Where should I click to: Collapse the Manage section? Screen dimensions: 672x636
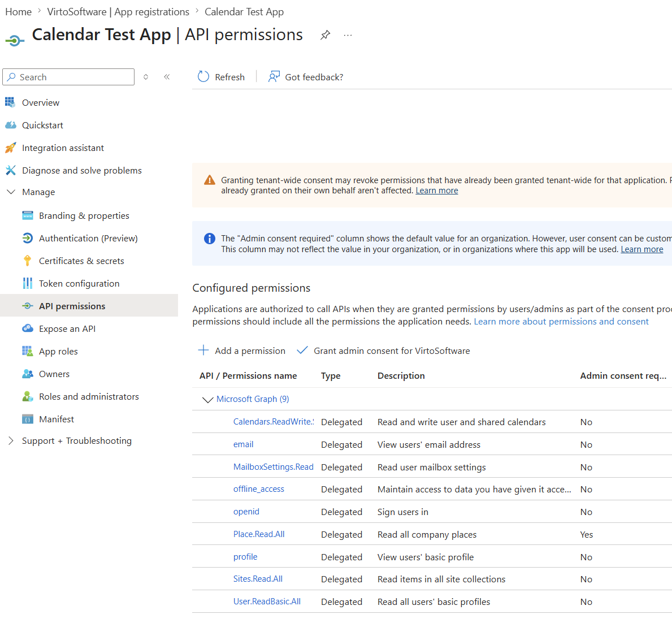[11, 192]
